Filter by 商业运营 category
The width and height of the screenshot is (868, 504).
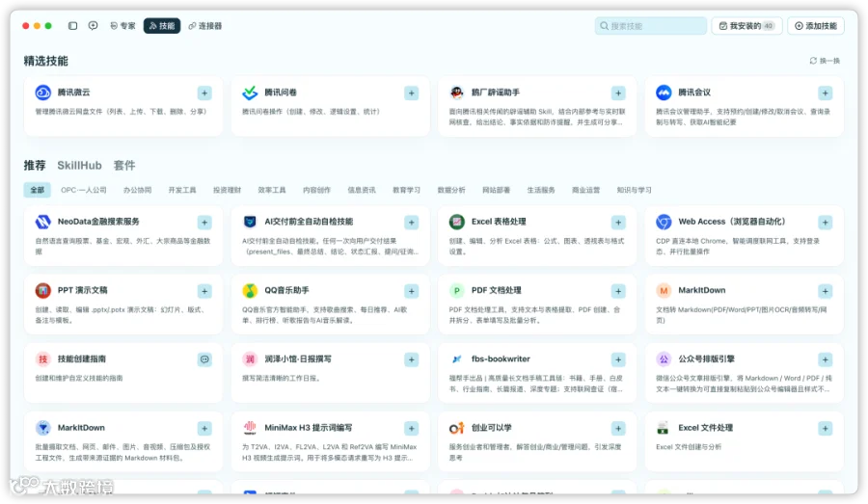(x=585, y=190)
